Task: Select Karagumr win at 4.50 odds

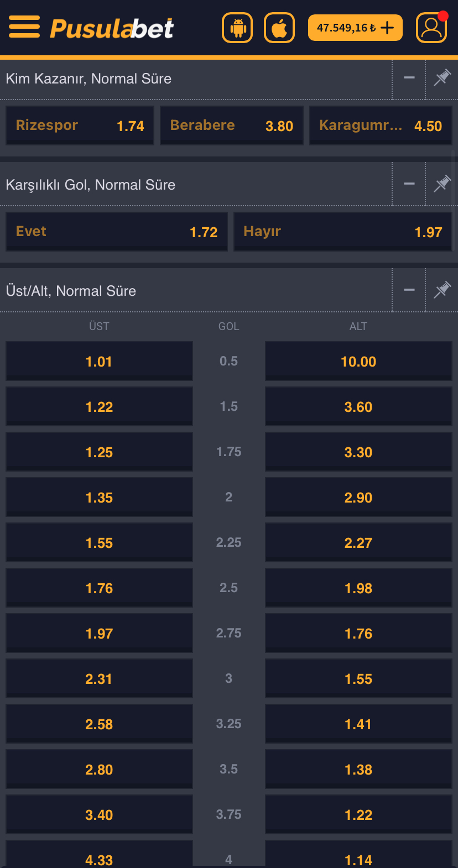Action: click(x=381, y=125)
